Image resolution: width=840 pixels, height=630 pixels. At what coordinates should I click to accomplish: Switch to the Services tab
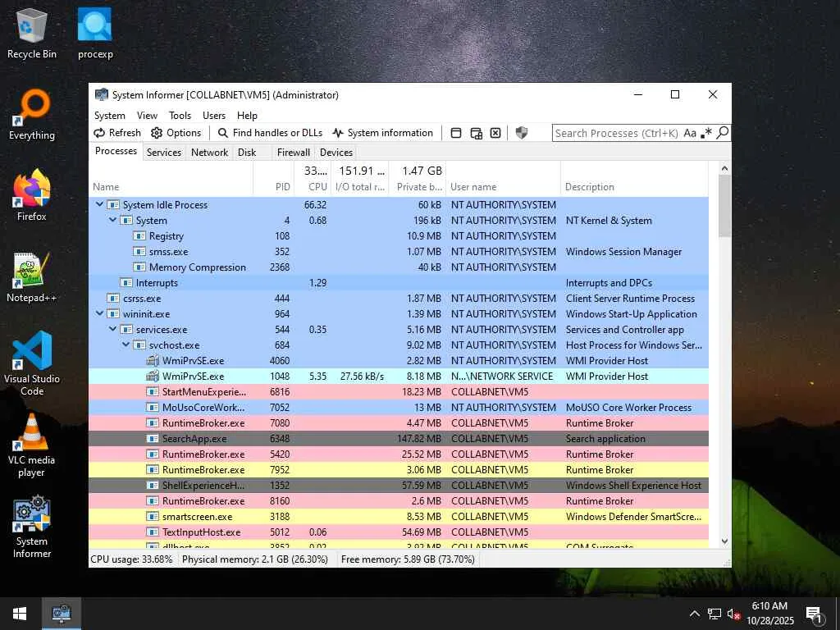point(164,152)
